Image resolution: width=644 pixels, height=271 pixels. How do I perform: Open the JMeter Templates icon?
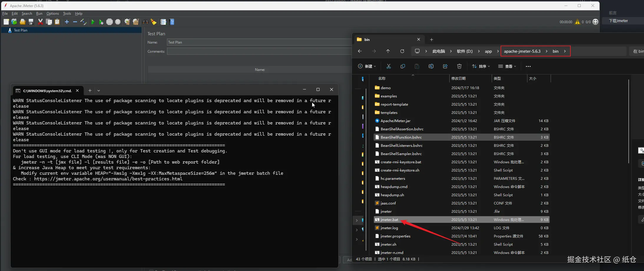(x=14, y=22)
